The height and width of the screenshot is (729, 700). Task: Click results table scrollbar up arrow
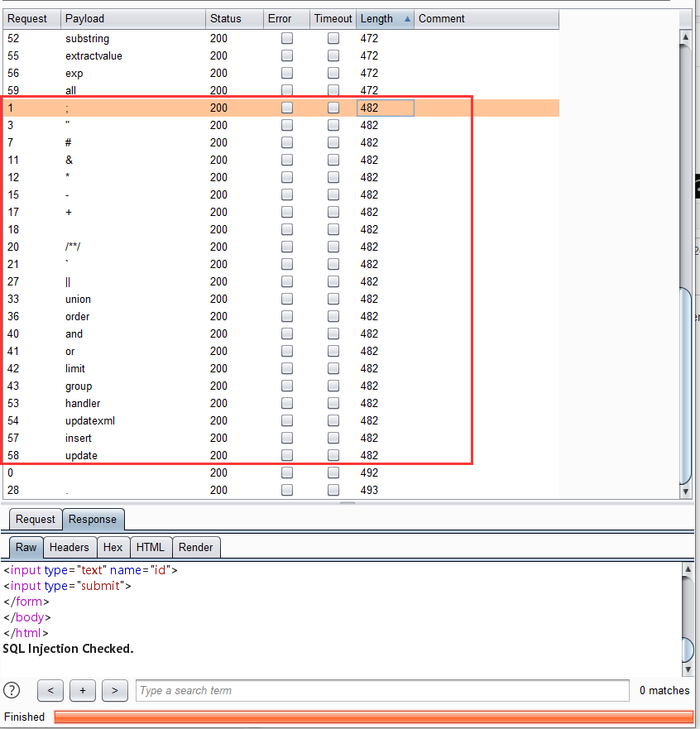(x=686, y=36)
